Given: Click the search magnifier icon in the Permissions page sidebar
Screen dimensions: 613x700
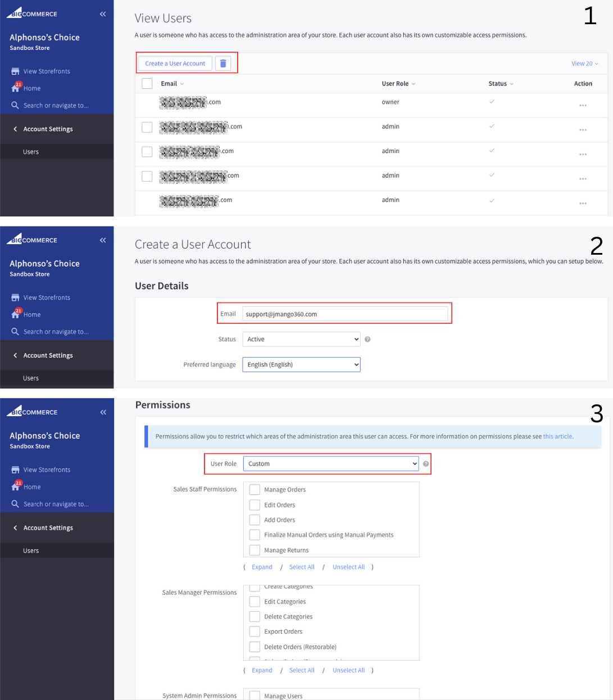Looking at the screenshot, I should point(15,504).
